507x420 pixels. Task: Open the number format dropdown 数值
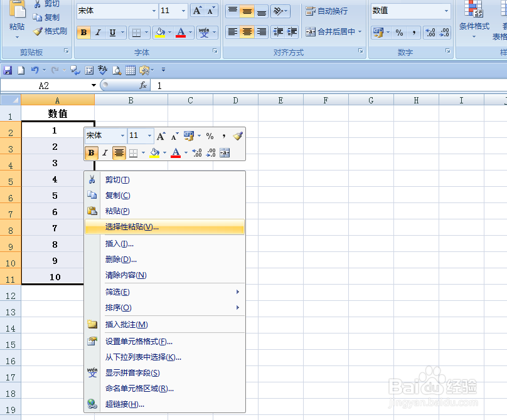[x=447, y=11]
